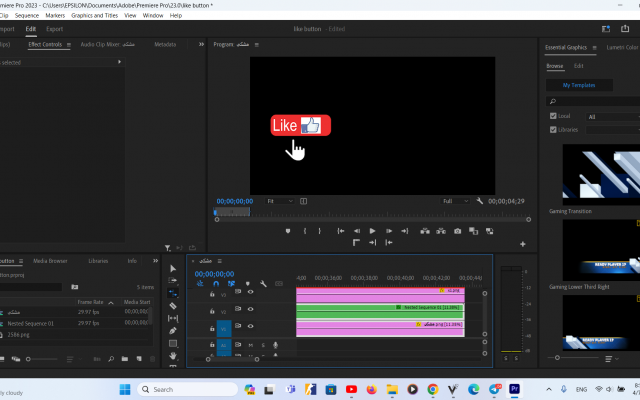Mute the A1 audio track
Image resolution: width=640 pixels, height=400 pixels.
pyautogui.click(x=251, y=345)
